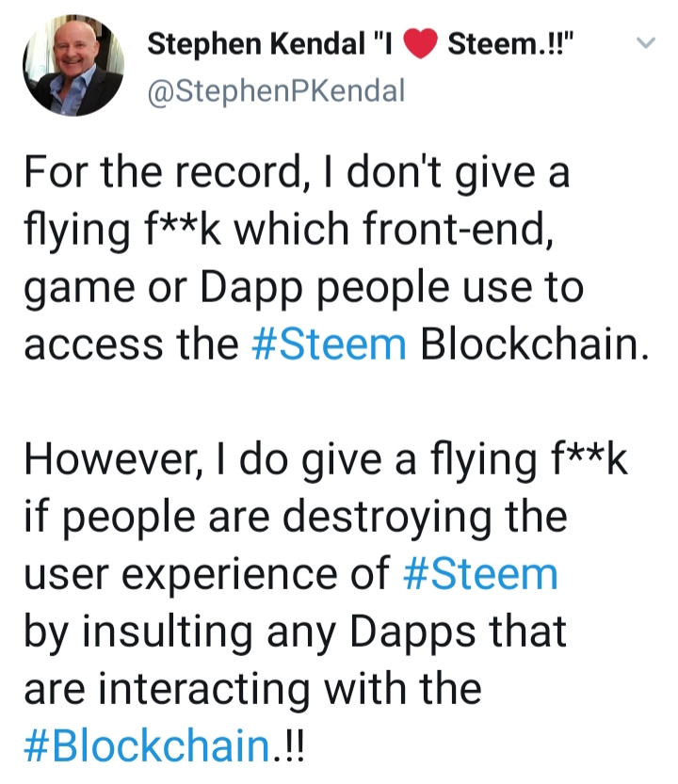The width and height of the screenshot is (678, 784).
Task: Click the line "are interacting with the"
Action: (251, 690)
